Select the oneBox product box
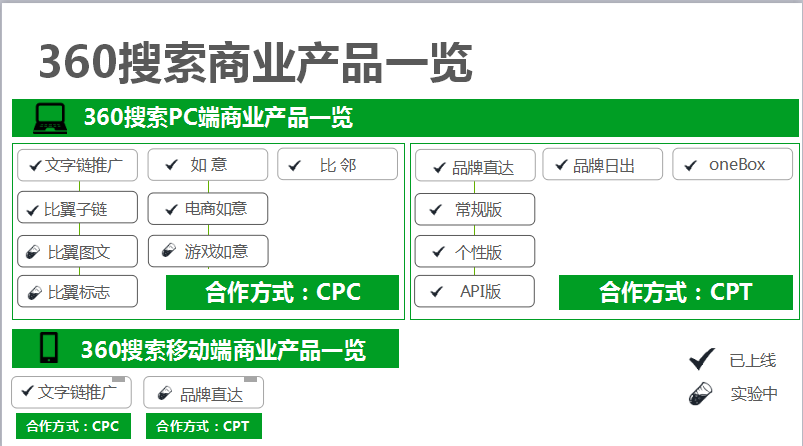The height and width of the screenshot is (446, 803). 733,164
